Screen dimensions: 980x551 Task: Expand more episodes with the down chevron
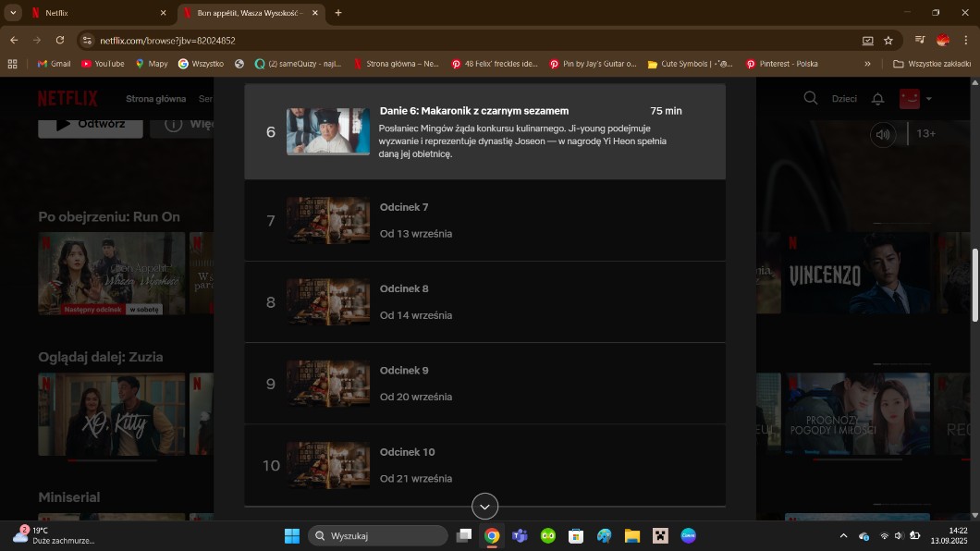pos(484,506)
